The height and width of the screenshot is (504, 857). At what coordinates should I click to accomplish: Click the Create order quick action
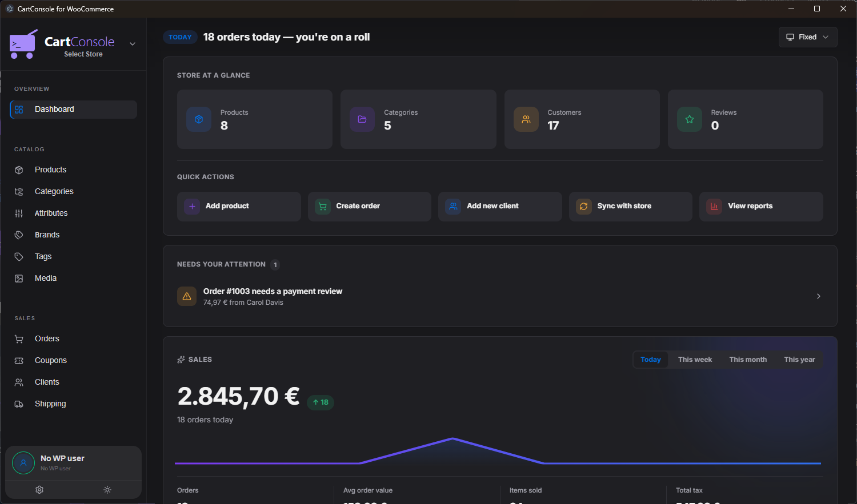(370, 206)
